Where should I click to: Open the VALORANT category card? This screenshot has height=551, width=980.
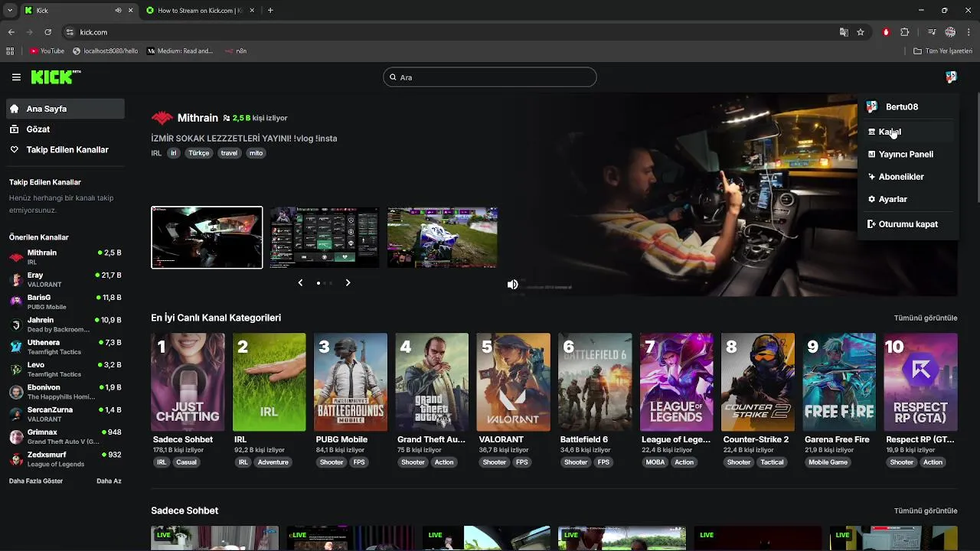pyautogui.click(x=514, y=382)
